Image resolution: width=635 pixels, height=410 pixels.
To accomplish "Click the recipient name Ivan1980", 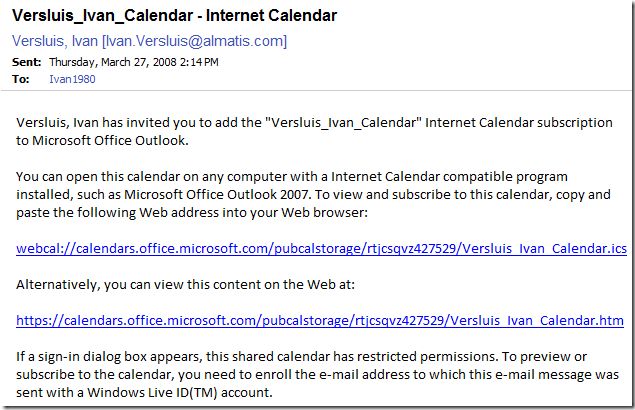I will (x=72, y=79).
